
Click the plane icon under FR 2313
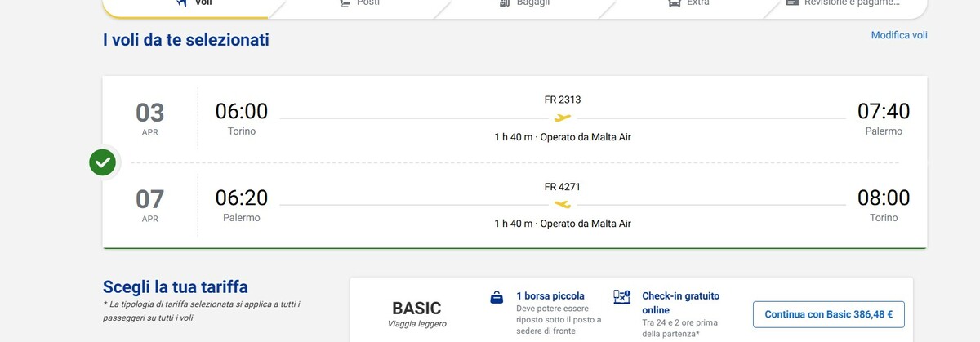563,118
